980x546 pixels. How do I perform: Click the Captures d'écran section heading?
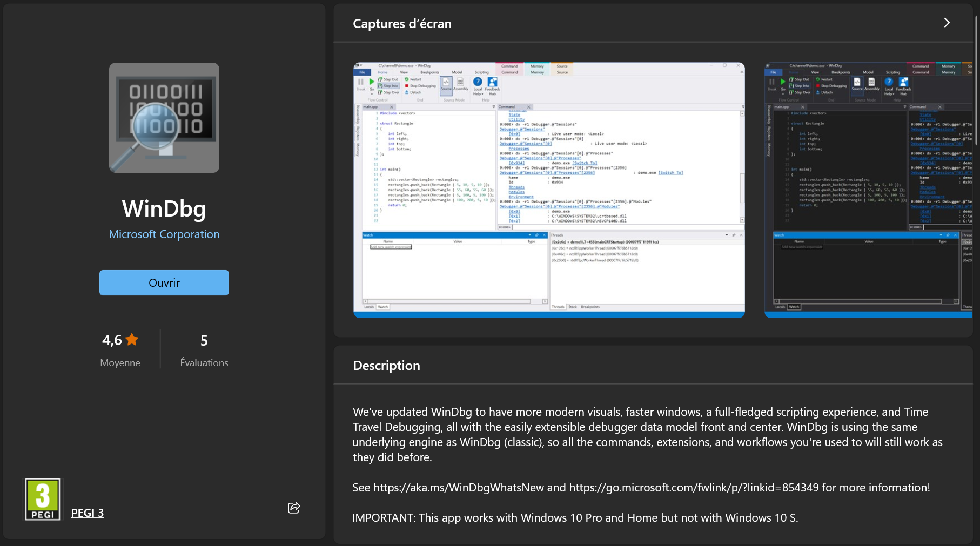(x=402, y=24)
